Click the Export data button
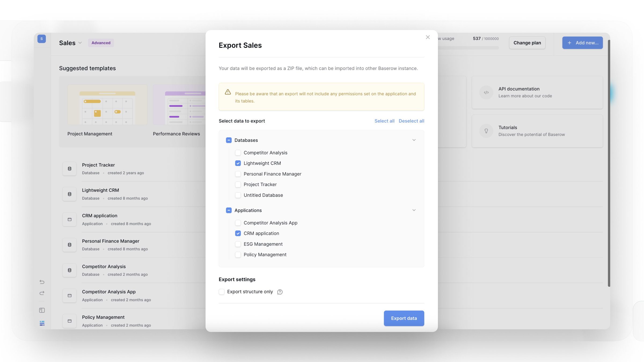 point(404,318)
